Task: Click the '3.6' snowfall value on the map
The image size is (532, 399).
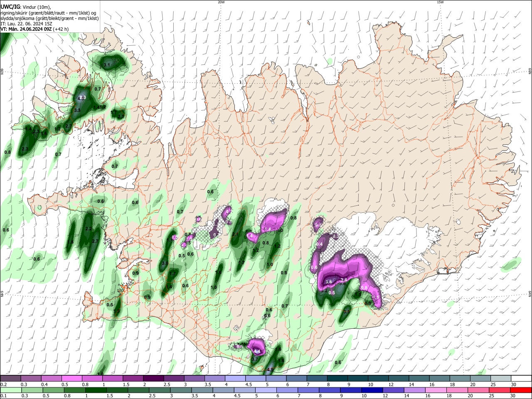Action: (329, 282)
